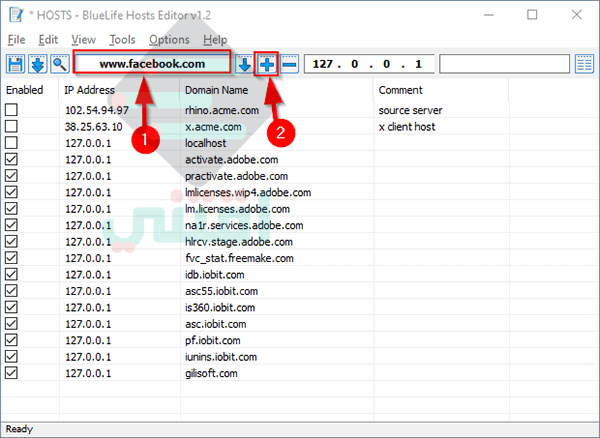This screenshot has height=438, width=600.
Task: Open the Options menu
Action: tap(169, 39)
